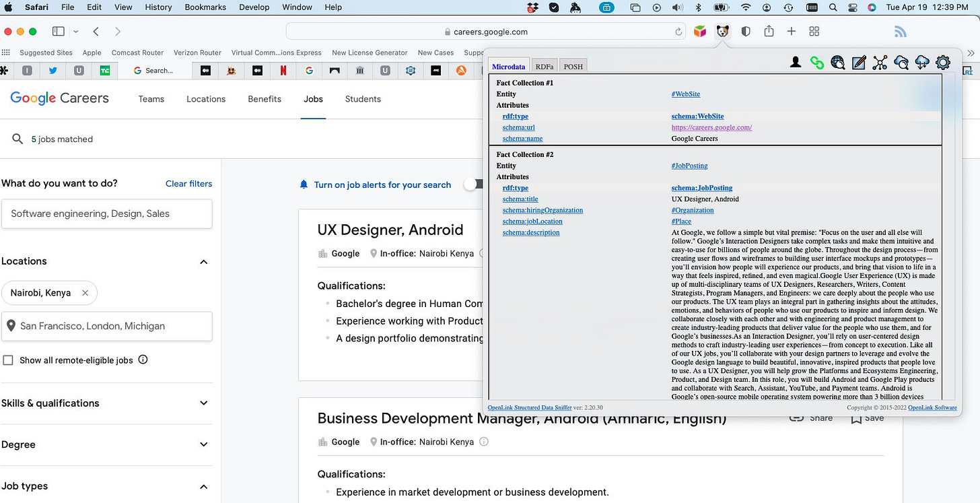Viewport: 980px width, 503px height.
Task: Click the green chain link icon
Action: click(x=817, y=63)
